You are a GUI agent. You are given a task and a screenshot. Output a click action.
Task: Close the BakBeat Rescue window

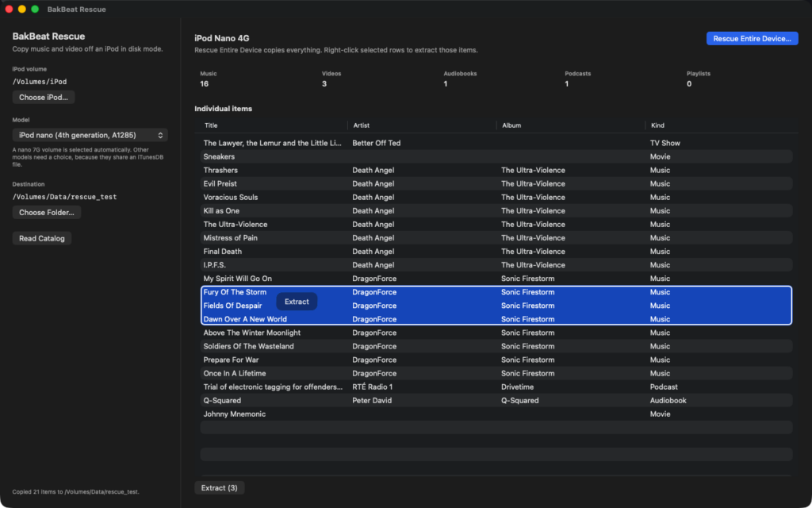[x=9, y=9]
